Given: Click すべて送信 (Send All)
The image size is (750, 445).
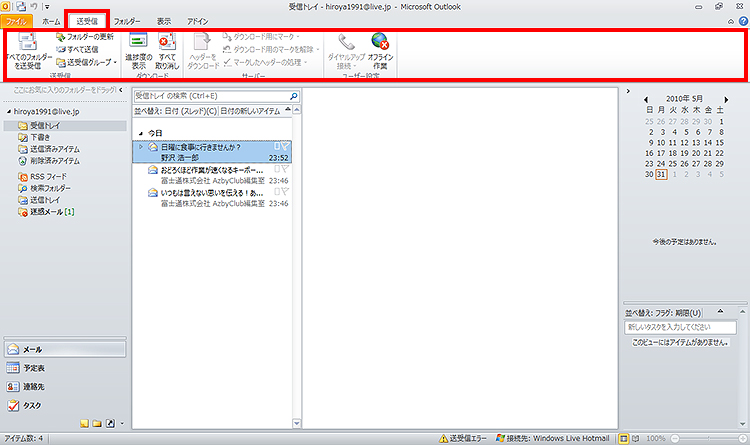Looking at the screenshot, I should 77,49.
